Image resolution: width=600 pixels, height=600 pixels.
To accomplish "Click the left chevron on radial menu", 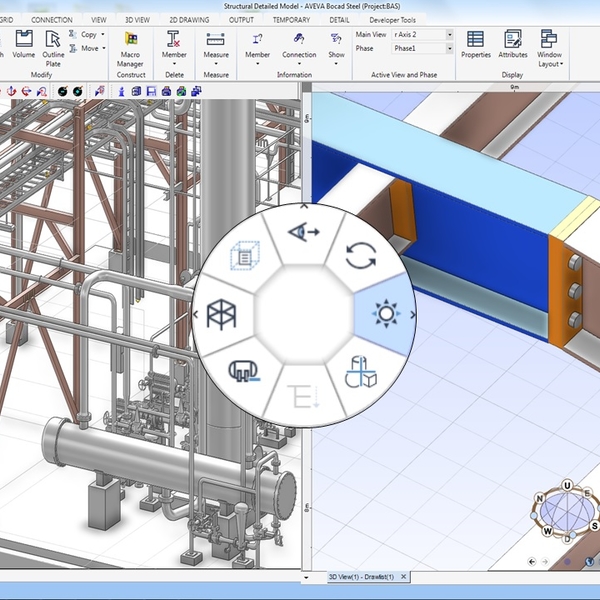I will (196, 315).
